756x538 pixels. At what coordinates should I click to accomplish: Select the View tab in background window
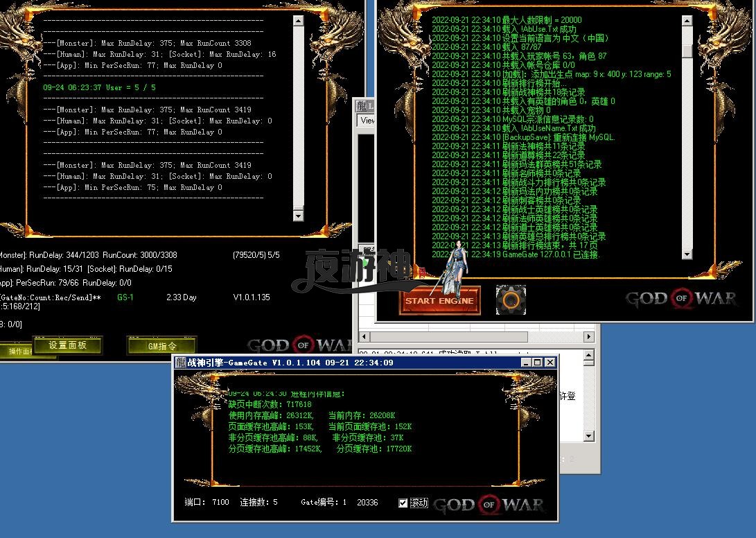pyautogui.click(x=367, y=121)
